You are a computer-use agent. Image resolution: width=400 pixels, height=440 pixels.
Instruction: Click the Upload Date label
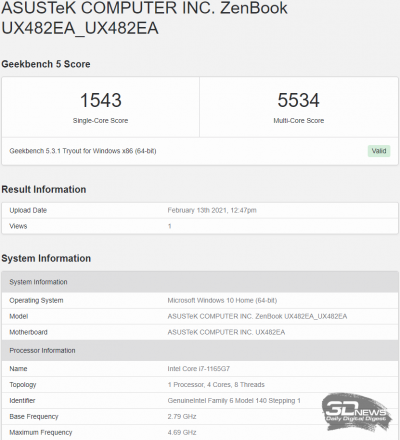point(28,210)
